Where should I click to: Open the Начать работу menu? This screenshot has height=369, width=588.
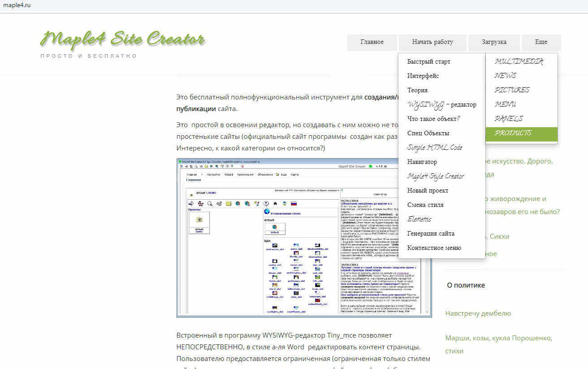click(x=432, y=42)
